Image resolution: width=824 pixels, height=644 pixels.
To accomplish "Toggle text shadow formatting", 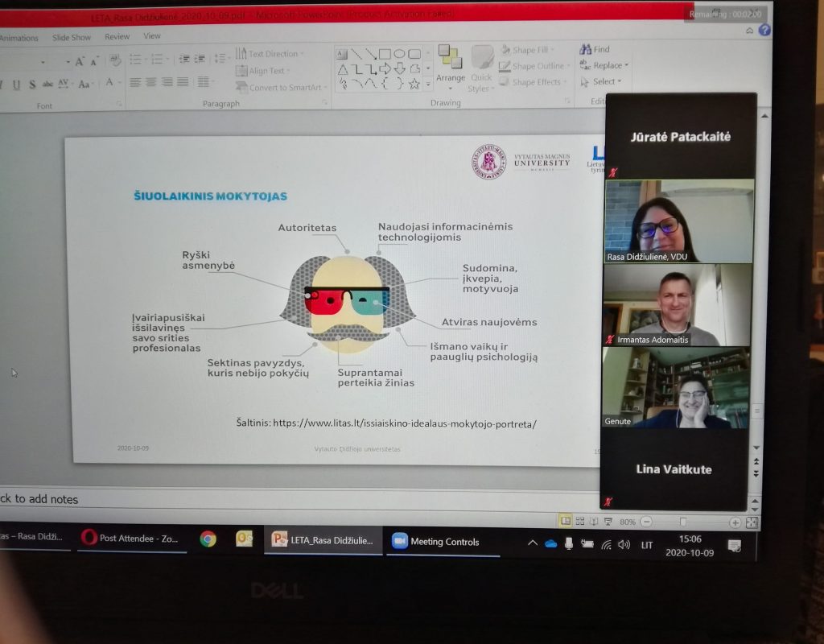I will 31,85.
